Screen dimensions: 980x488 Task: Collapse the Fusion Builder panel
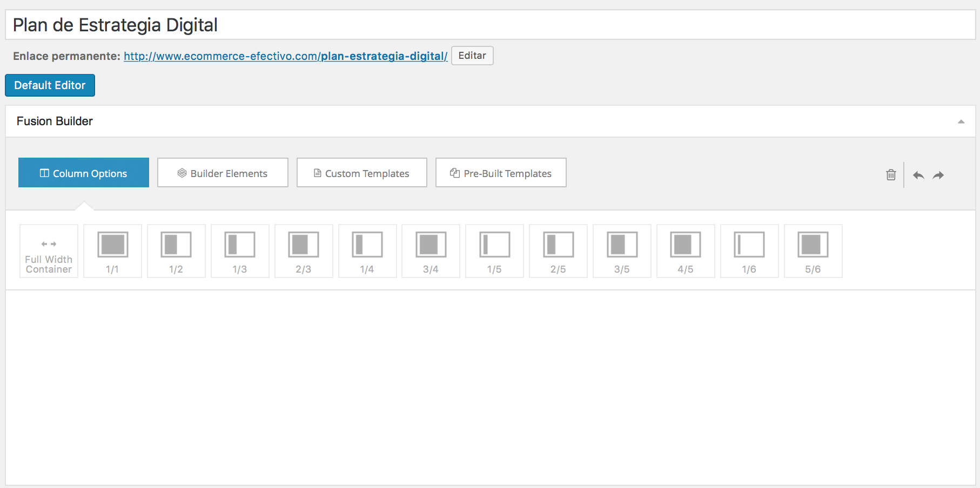(x=961, y=121)
